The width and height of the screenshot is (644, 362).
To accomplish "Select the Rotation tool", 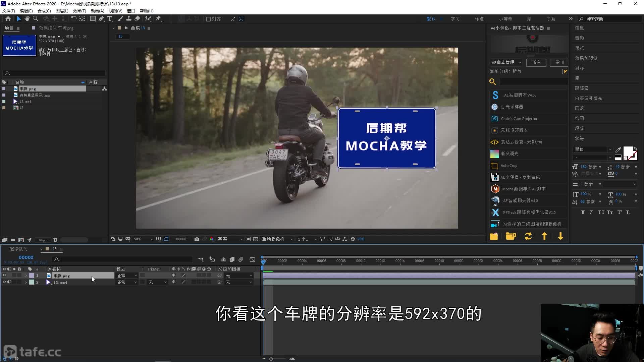I will tap(73, 19).
